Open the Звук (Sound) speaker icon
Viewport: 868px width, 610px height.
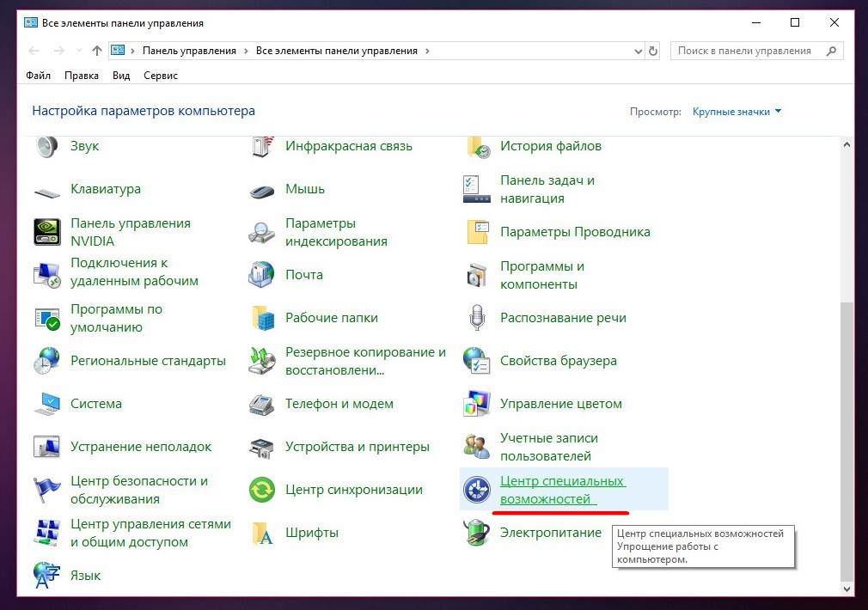click(46, 146)
